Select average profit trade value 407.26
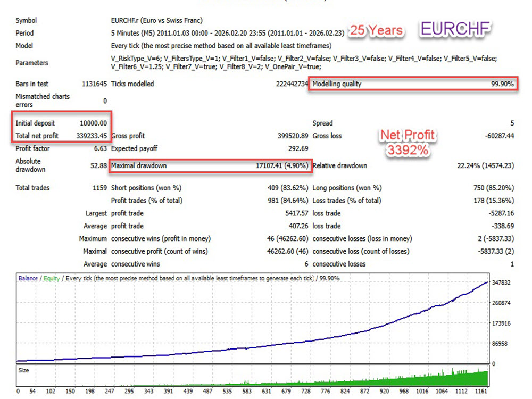 298,226
